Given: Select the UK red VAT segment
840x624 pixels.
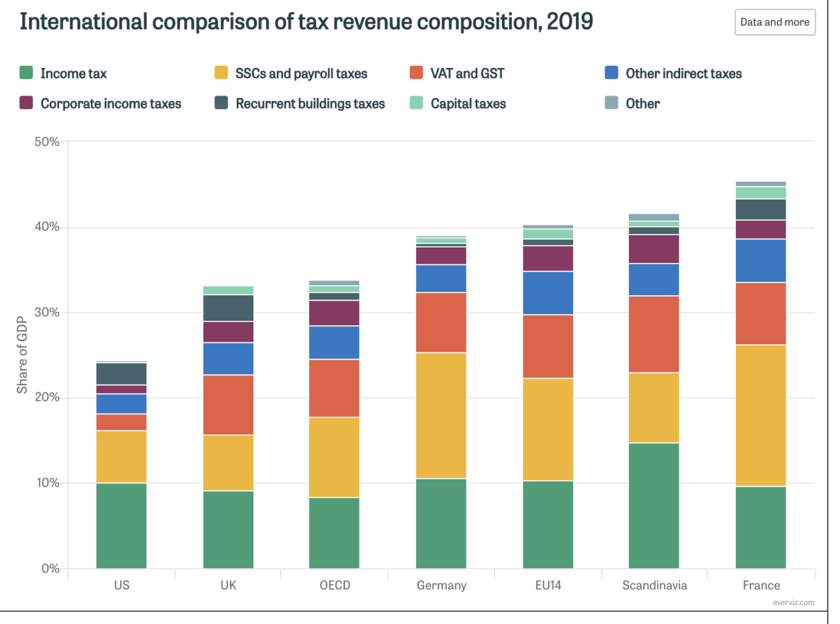Looking at the screenshot, I should point(228,405).
